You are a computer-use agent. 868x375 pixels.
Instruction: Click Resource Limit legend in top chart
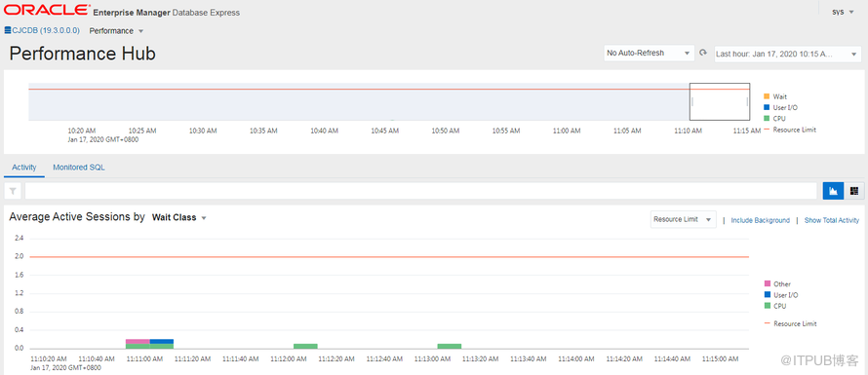[x=790, y=130]
